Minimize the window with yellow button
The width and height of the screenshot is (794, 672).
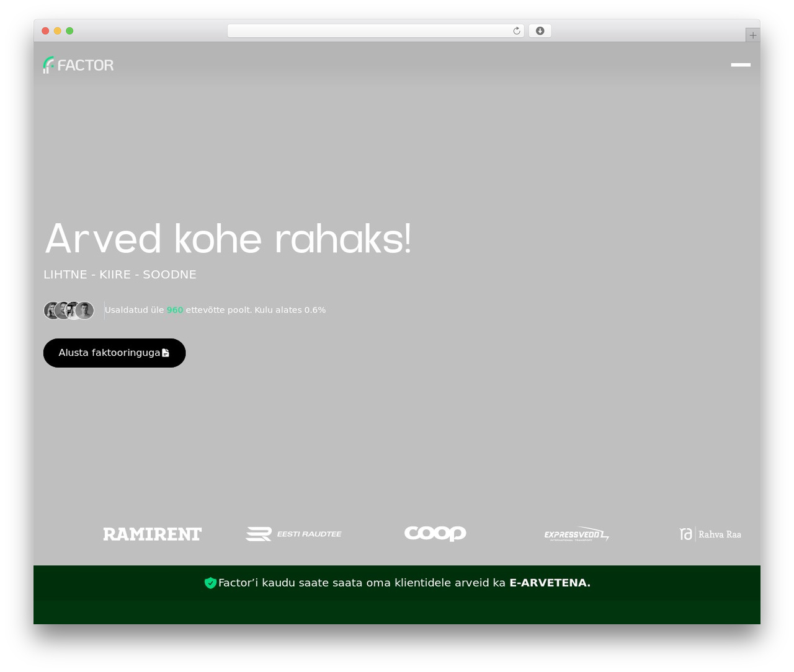(x=58, y=31)
